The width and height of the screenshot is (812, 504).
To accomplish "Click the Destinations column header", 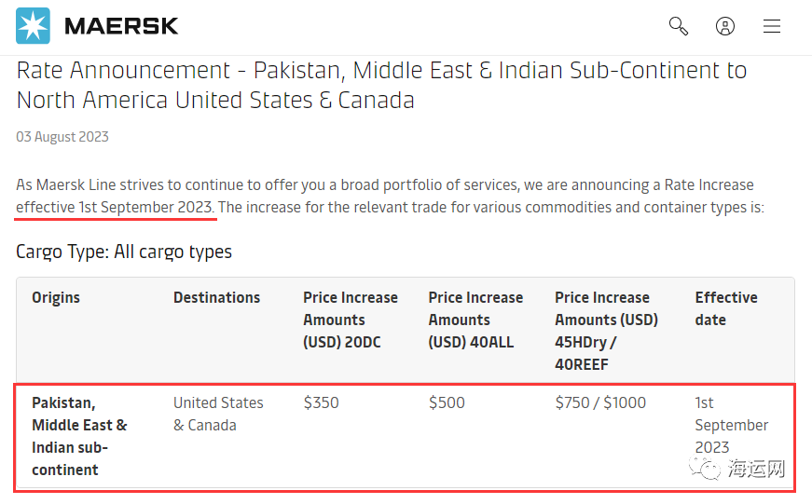I will click(216, 298).
